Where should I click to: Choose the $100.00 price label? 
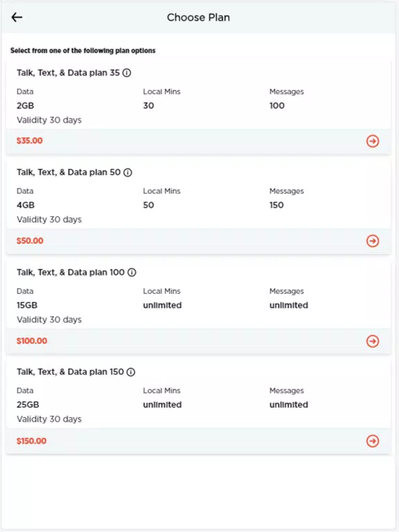(32, 341)
